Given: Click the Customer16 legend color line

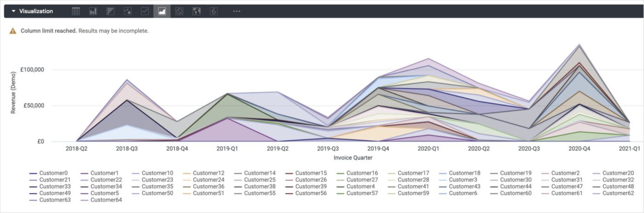Looking at the screenshot, I should (x=340, y=173).
